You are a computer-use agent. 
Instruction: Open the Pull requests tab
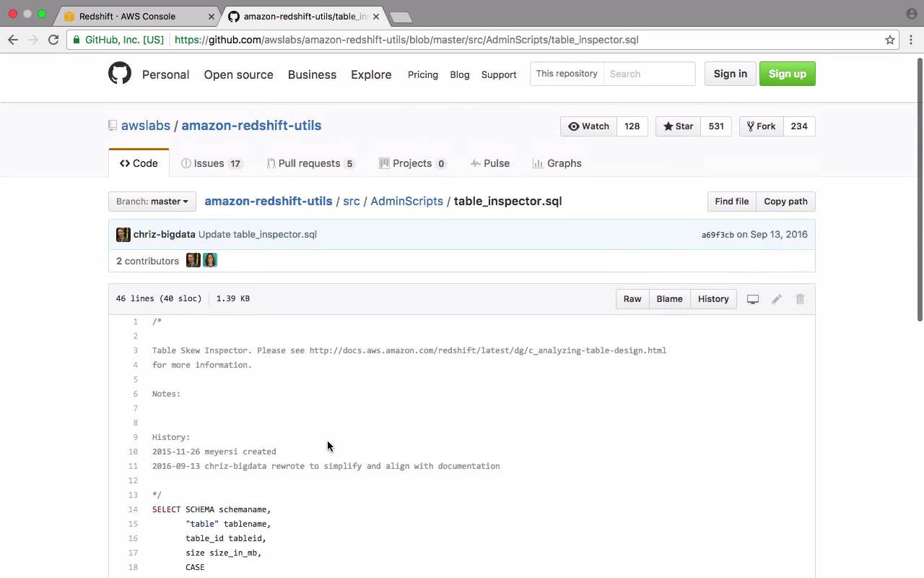310,163
